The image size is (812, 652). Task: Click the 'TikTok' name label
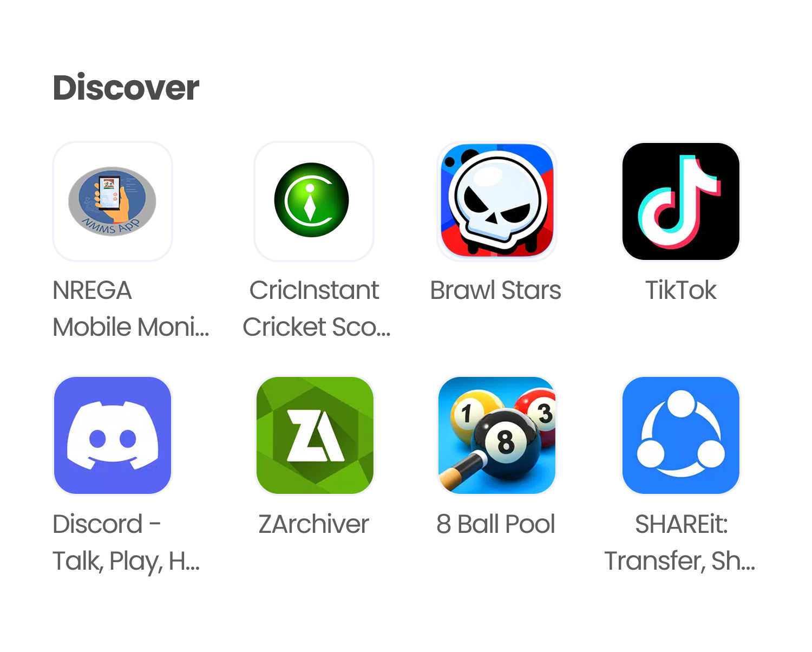point(681,290)
